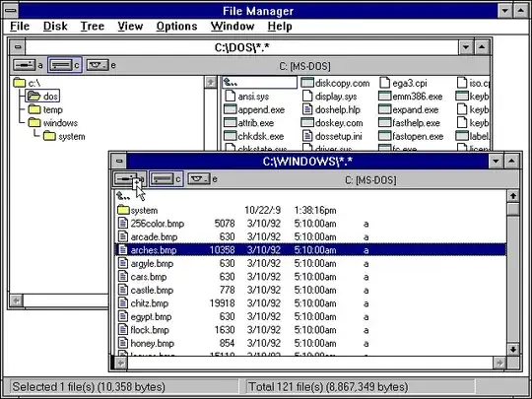This screenshot has height=399, width=532.
Task: Click the system folder icon in file list
Action: pyautogui.click(x=123, y=210)
